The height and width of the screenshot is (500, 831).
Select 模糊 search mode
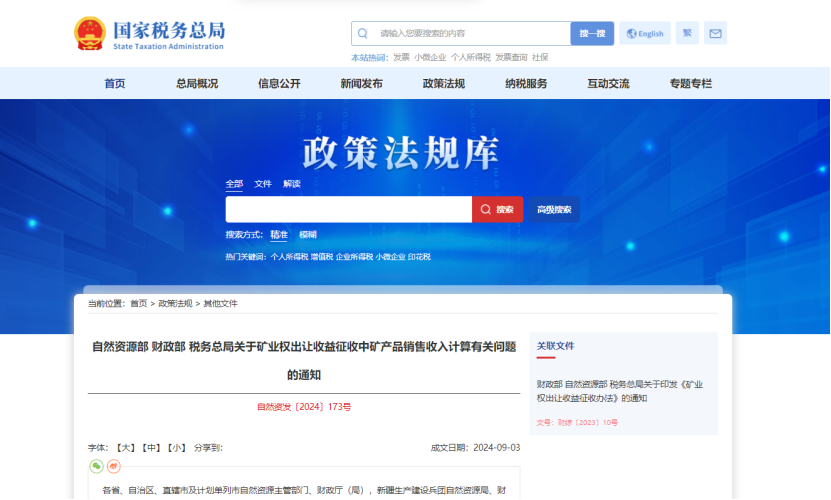(307, 234)
